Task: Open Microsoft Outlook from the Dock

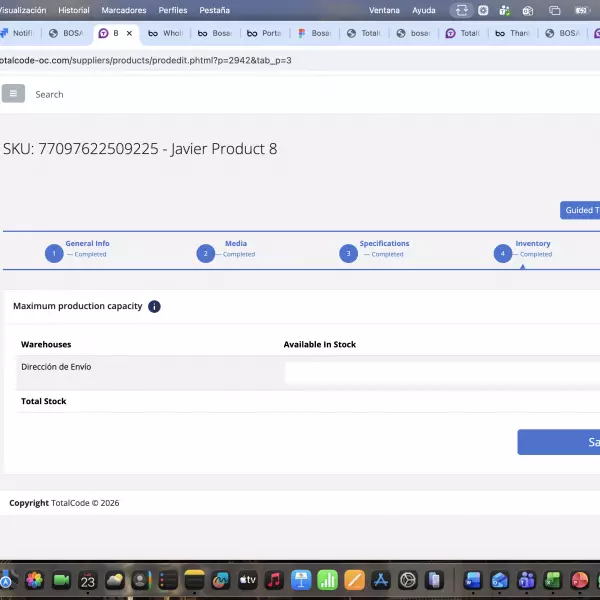Action: coord(500,580)
